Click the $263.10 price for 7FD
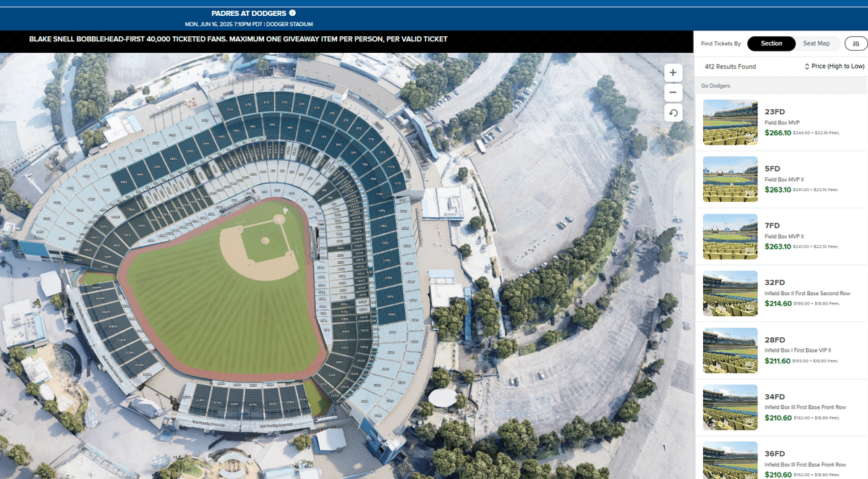Screen dimensions: 868x479 (x=778, y=246)
